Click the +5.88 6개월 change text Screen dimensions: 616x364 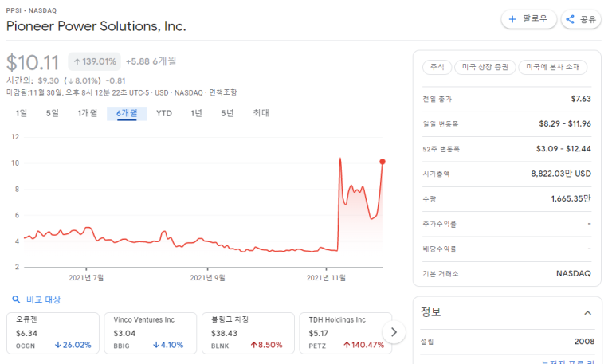(x=151, y=61)
